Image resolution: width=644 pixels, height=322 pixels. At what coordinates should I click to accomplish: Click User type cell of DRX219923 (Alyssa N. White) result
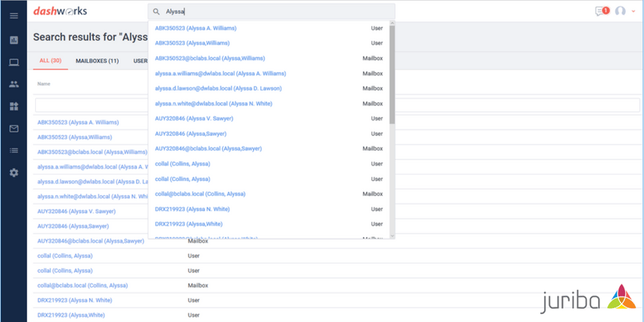tap(193, 300)
